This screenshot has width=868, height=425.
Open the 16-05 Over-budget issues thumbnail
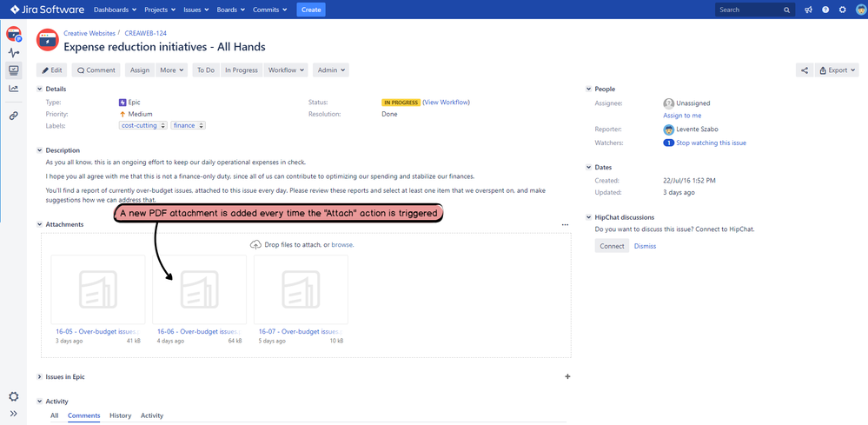tap(98, 289)
